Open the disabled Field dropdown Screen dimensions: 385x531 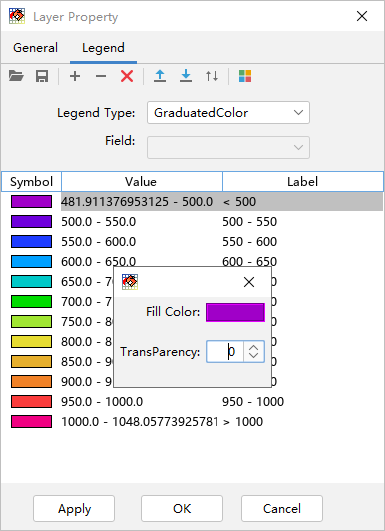tap(228, 147)
